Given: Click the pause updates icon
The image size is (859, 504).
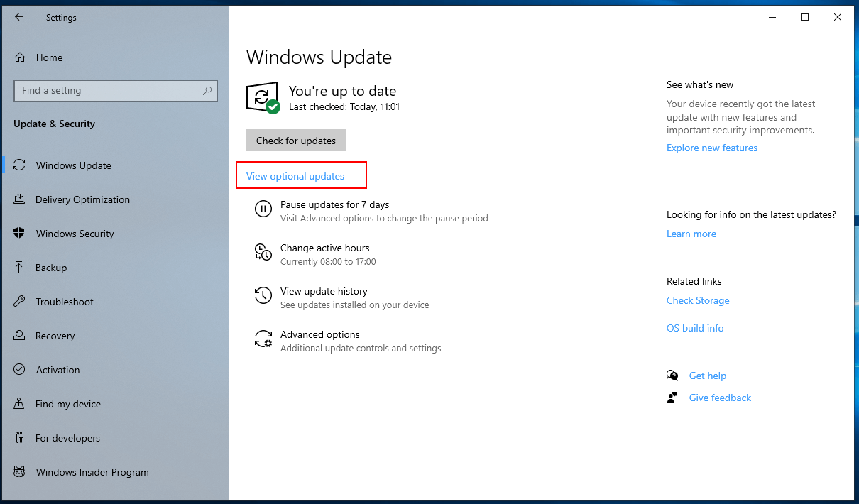Looking at the screenshot, I should pyautogui.click(x=263, y=209).
